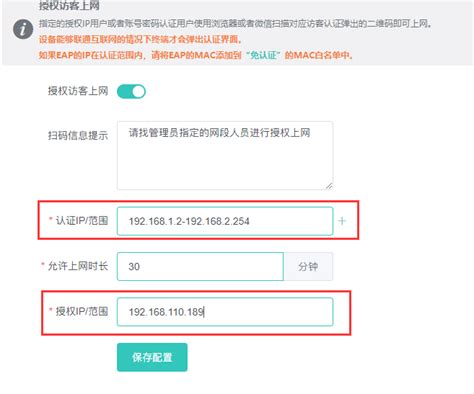The height and width of the screenshot is (394, 474).
Task: Click the 扫码信息提示 label
Action: tap(78, 135)
